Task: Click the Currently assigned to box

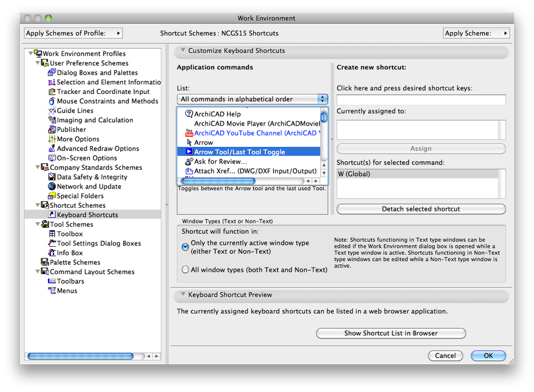Action: click(421, 130)
